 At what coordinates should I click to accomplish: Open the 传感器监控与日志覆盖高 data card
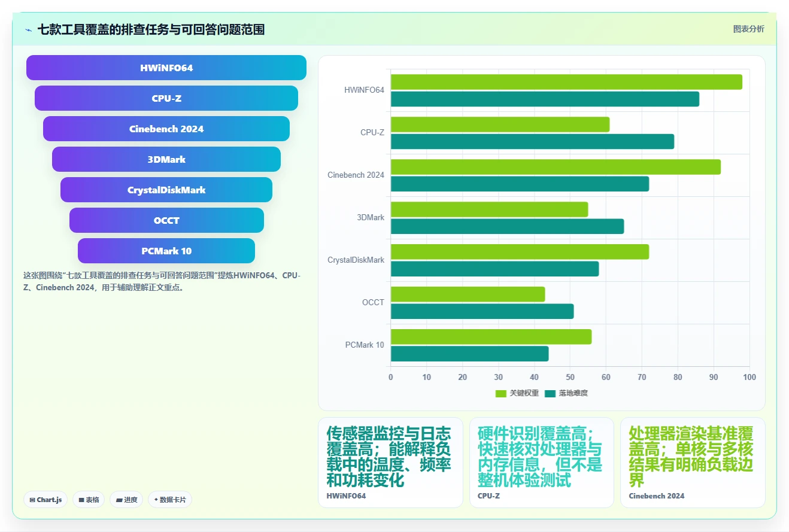[390, 463]
